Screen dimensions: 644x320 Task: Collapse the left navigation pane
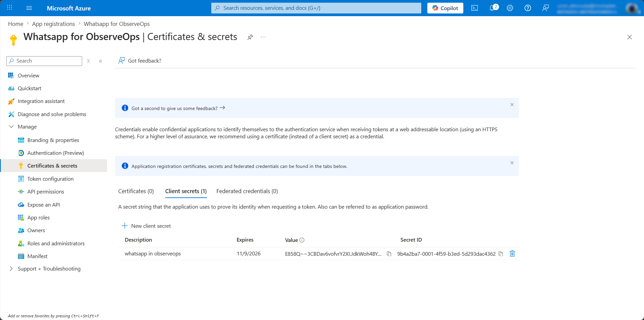pos(101,61)
